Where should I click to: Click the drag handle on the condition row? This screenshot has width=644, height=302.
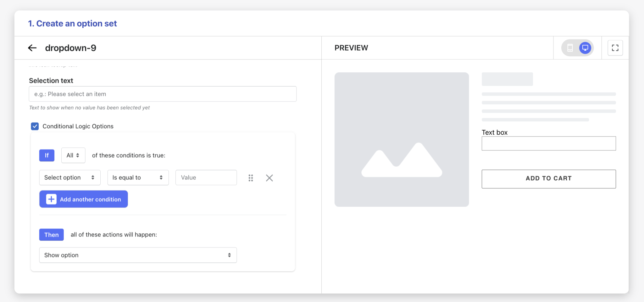pyautogui.click(x=251, y=178)
